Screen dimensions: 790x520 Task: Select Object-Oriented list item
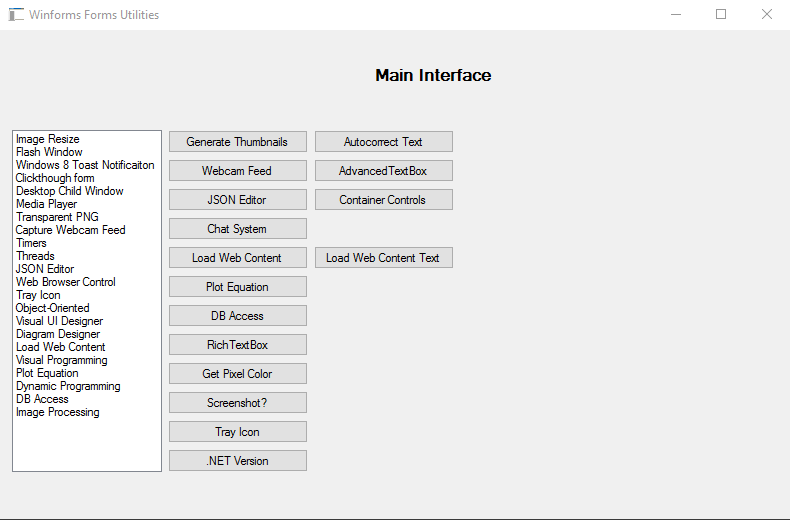click(x=87, y=308)
